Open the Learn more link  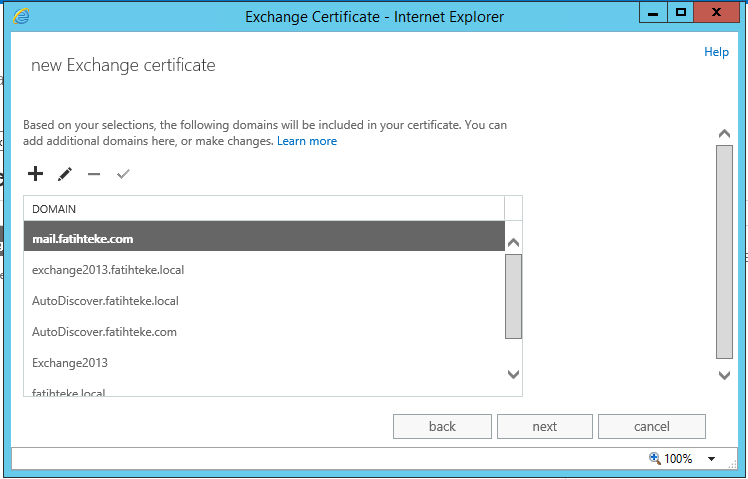[x=307, y=141]
